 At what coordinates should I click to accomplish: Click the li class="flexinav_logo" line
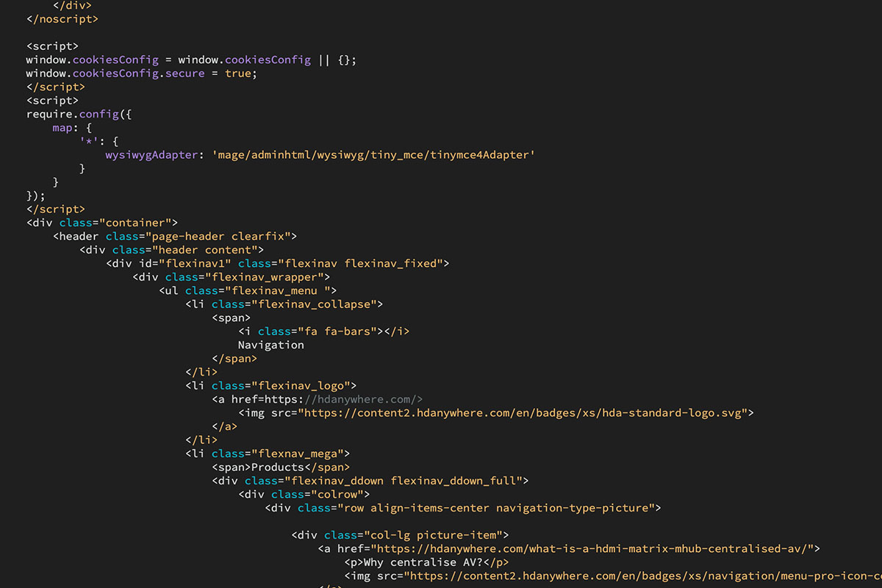(270, 385)
